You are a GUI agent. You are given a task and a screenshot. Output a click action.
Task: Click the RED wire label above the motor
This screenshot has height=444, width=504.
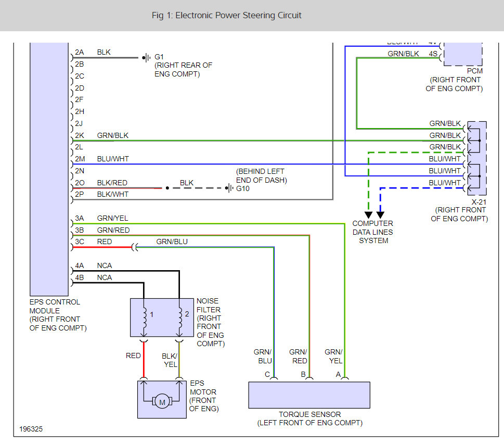coord(133,356)
